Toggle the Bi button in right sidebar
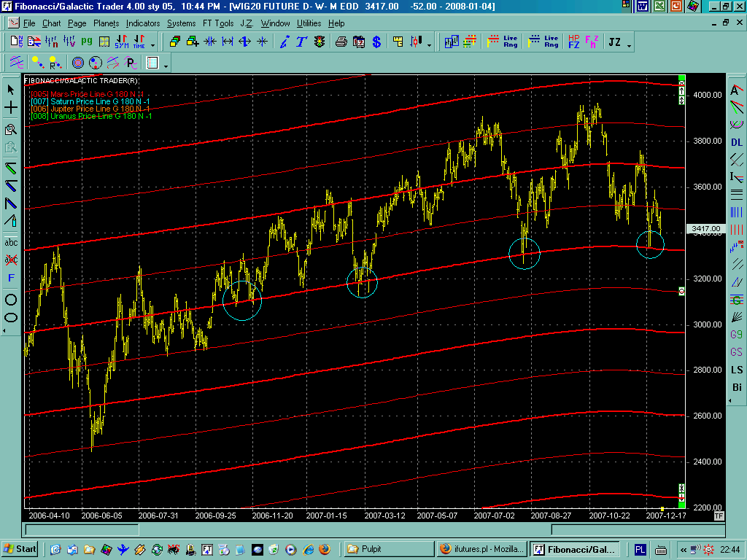This screenshot has height=560, width=747. (x=737, y=388)
